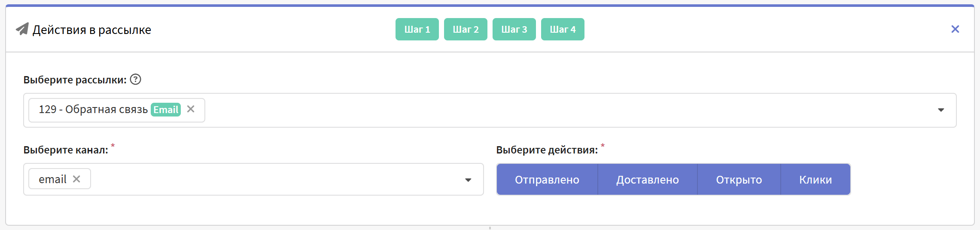Click the '129 - Обратная связь' tag text
This screenshot has width=980, height=230.
click(93, 110)
